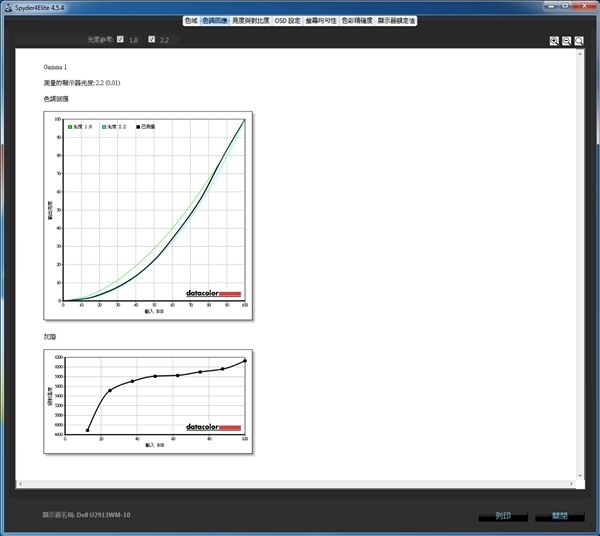The image size is (600, 536).
Task: Click the 關閉 close button
Action: (559, 516)
